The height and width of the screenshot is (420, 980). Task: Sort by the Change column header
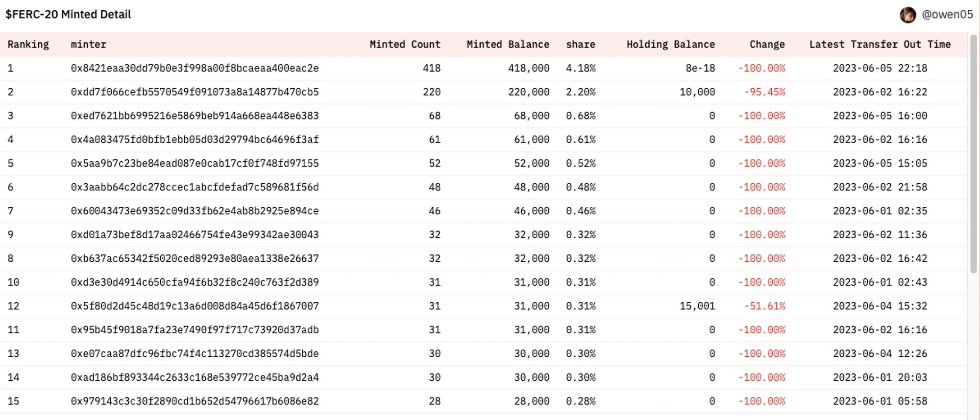tap(767, 45)
